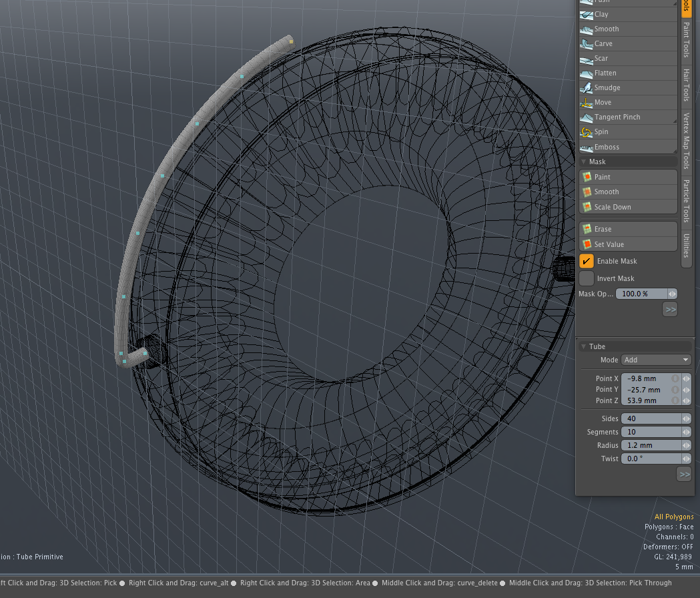Choose the Tangent Pinch tool

click(x=628, y=117)
